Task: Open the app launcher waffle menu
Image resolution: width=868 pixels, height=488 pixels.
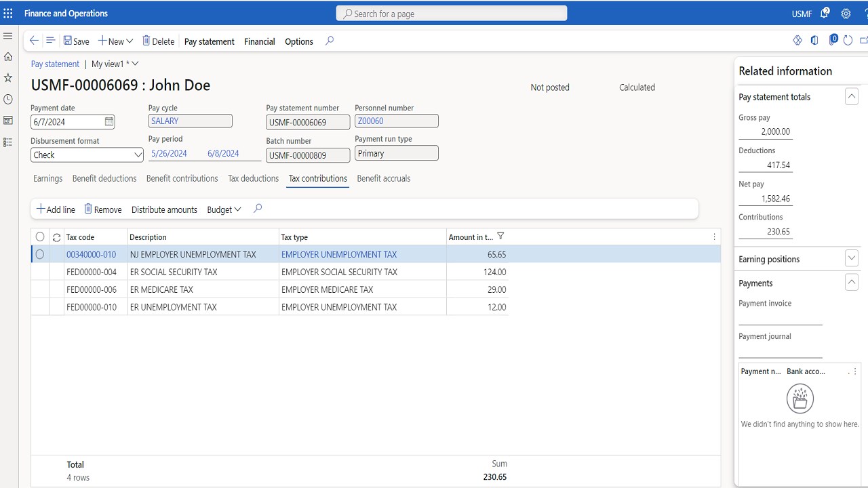Action: pos(8,14)
